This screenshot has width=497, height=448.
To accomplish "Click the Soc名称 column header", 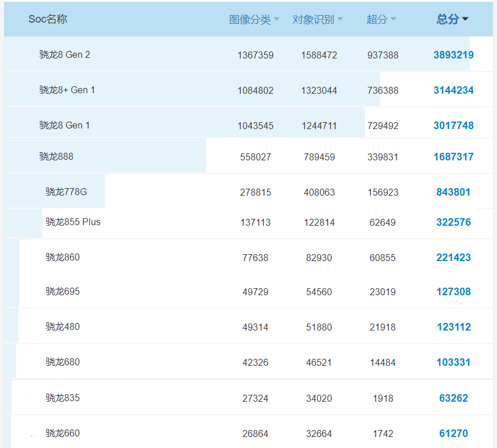I will 48,19.
